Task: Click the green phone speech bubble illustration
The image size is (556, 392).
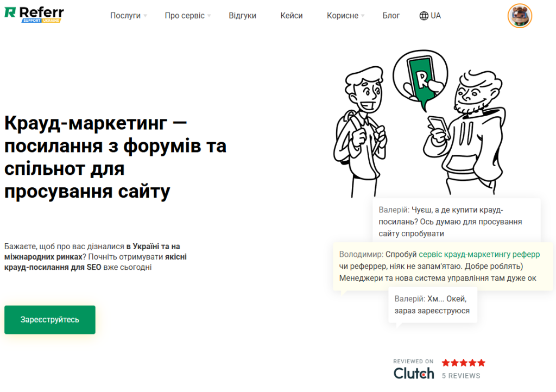Action: pos(420,79)
